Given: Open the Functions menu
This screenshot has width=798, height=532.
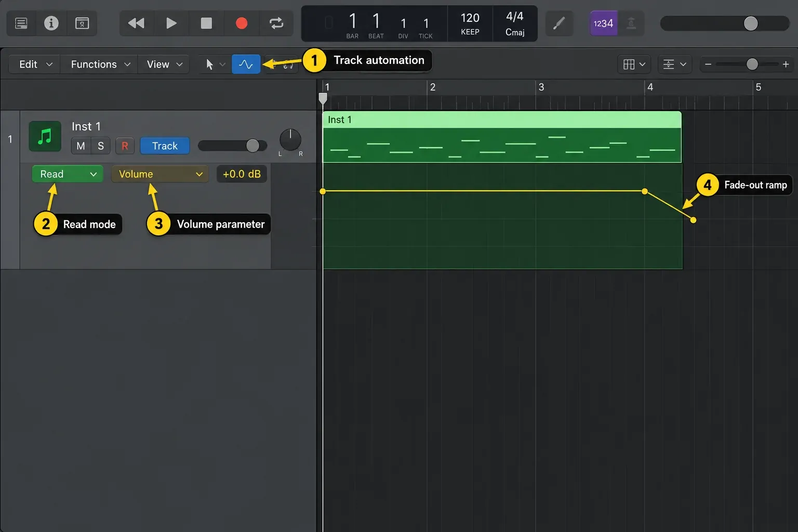Looking at the screenshot, I should click(100, 64).
